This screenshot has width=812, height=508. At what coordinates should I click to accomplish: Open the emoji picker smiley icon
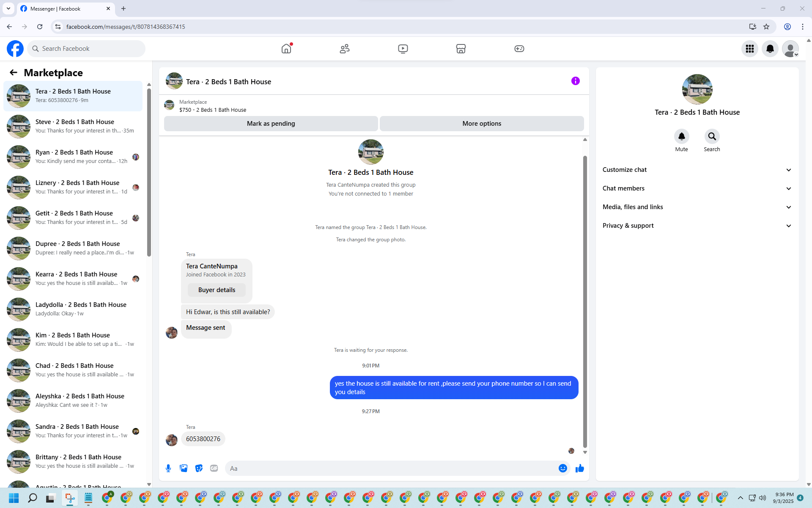tap(563, 468)
